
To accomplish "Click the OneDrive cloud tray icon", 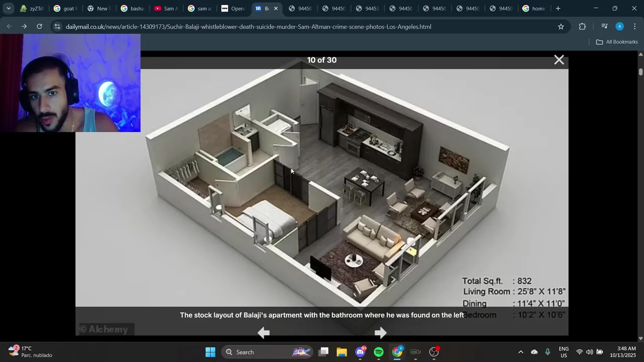I will coord(534,352).
